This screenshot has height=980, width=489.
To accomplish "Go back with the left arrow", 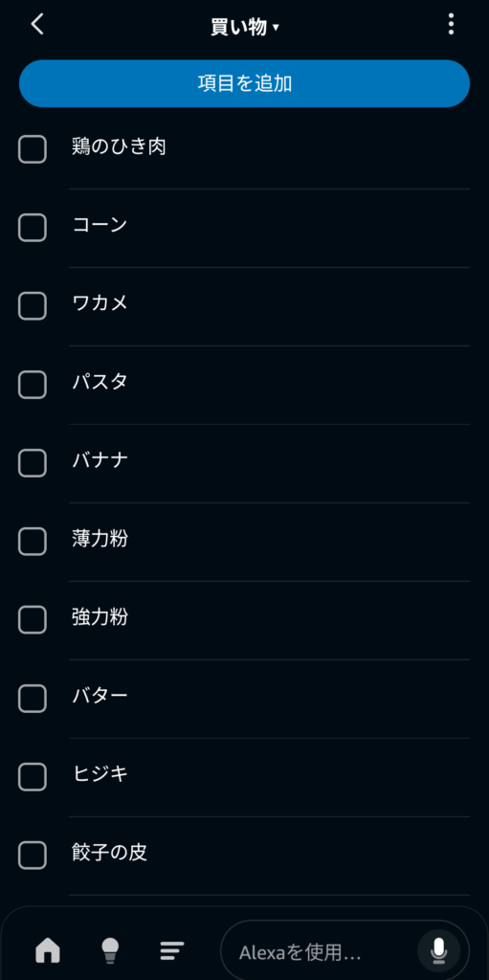I will (37, 25).
